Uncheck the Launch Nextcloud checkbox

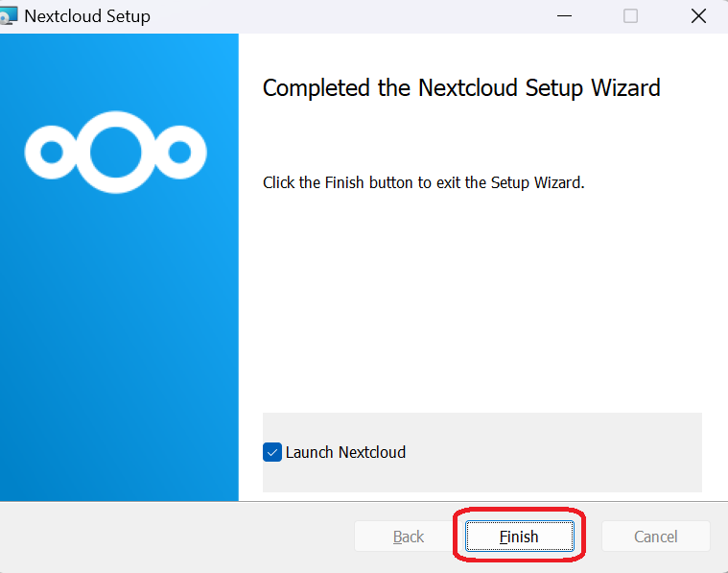point(272,452)
